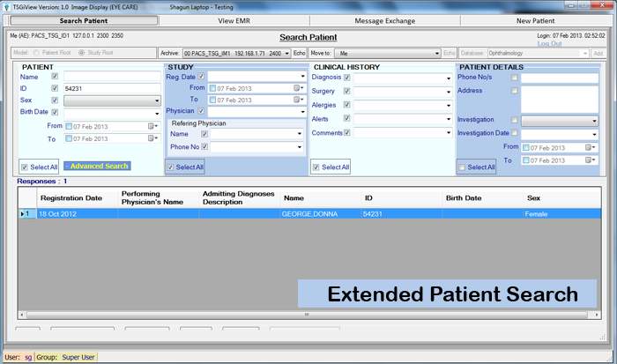
Task: Click the Echo button next to Archive
Action: [299, 53]
